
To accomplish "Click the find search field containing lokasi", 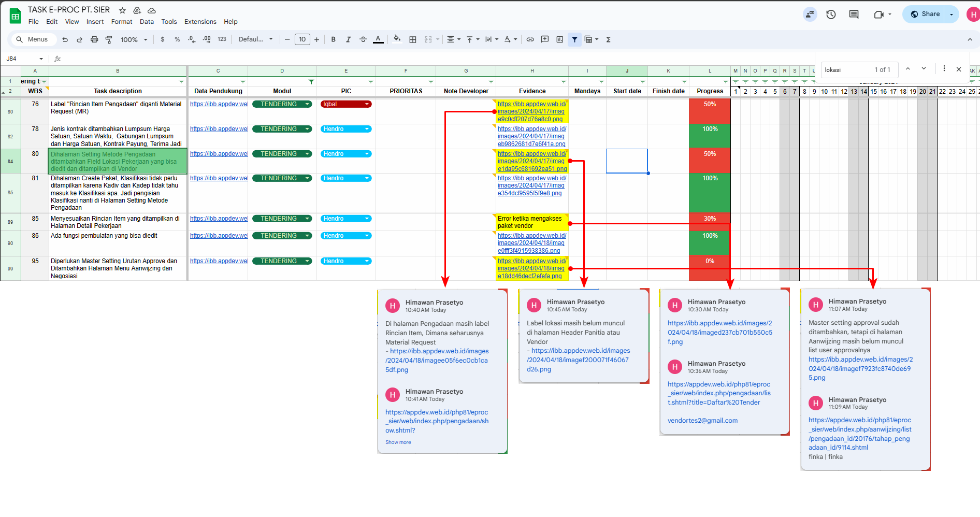I will [847, 70].
